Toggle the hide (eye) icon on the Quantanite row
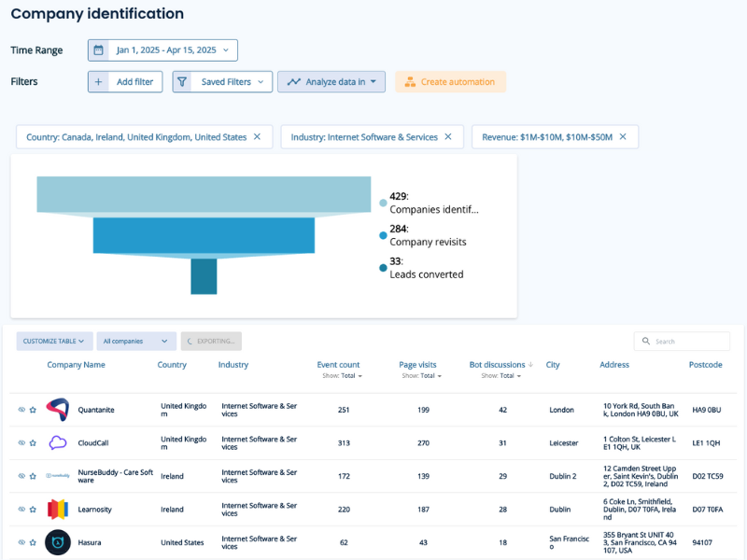This screenshot has height=560, width=747. (21, 410)
